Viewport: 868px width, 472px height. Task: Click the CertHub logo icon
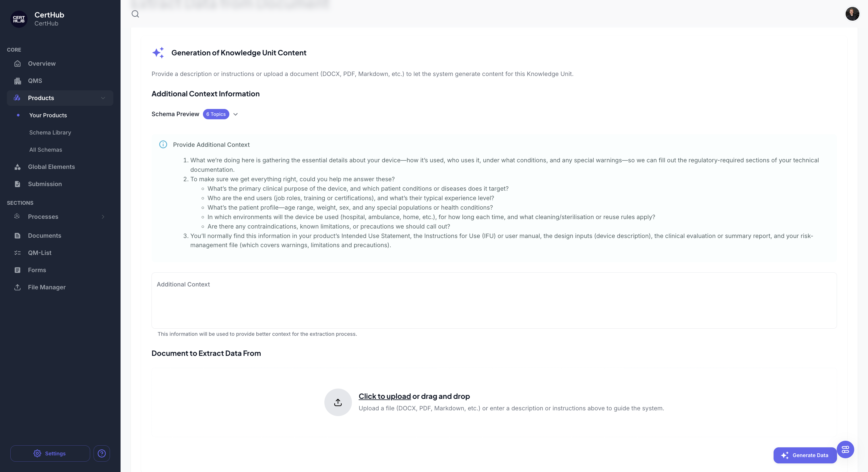pyautogui.click(x=19, y=19)
